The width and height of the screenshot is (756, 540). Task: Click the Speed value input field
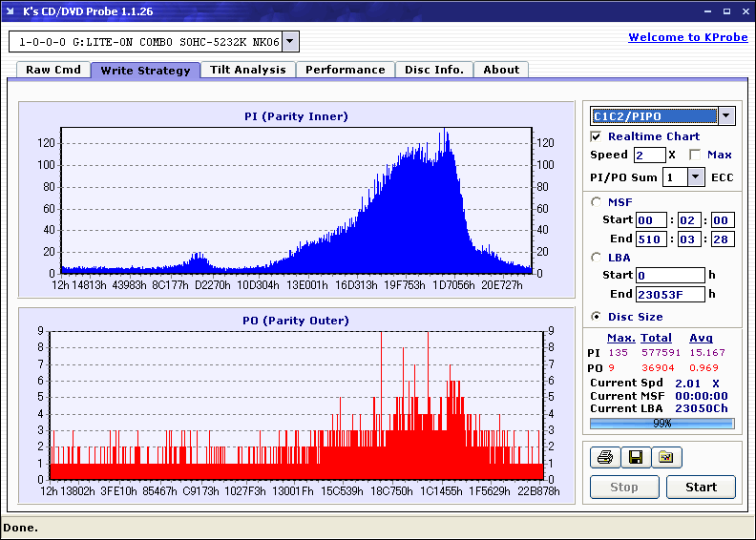pos(649,156)
